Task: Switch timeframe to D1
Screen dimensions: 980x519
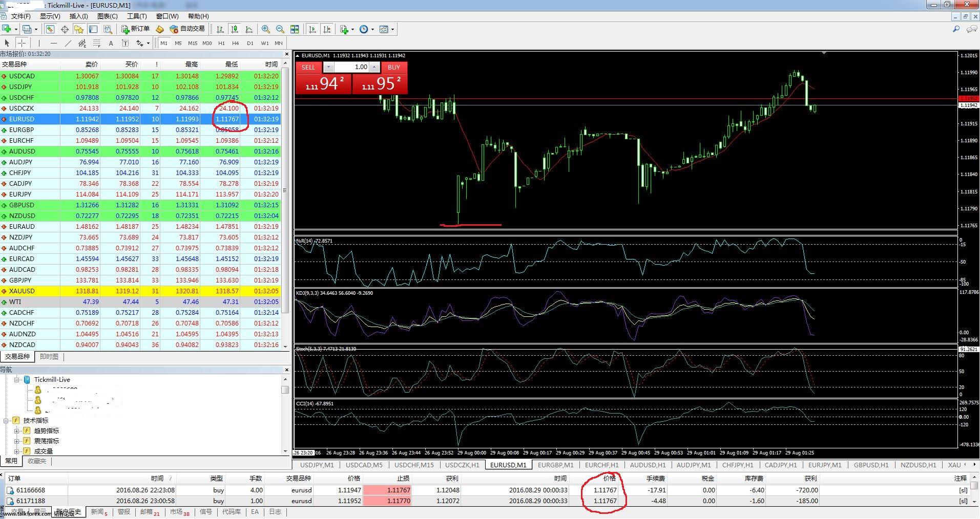Action: click(x=250, y=43)
